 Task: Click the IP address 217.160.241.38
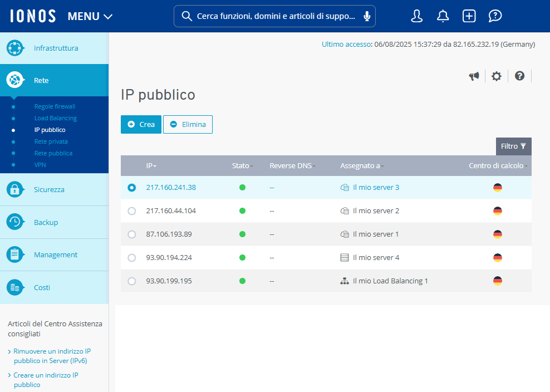(171, 188)
